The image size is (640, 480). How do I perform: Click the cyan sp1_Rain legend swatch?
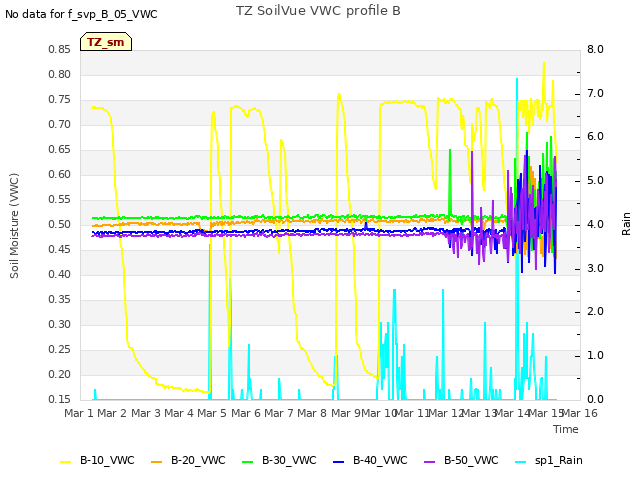coord(521,461)
